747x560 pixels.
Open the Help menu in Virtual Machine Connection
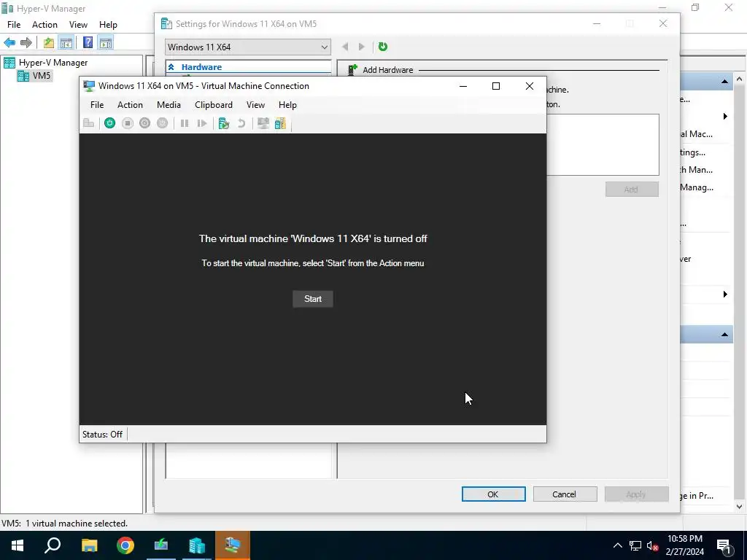click(287, 105)
